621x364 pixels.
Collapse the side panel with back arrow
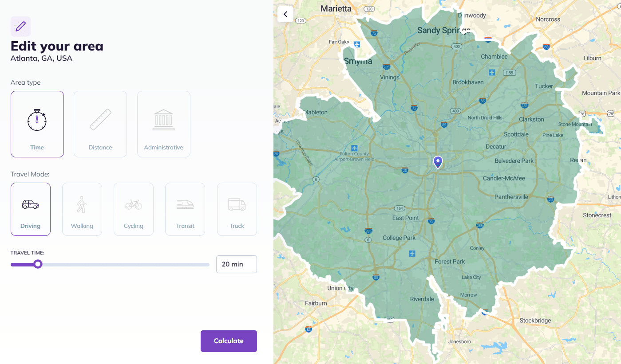(x=285, y=14)
